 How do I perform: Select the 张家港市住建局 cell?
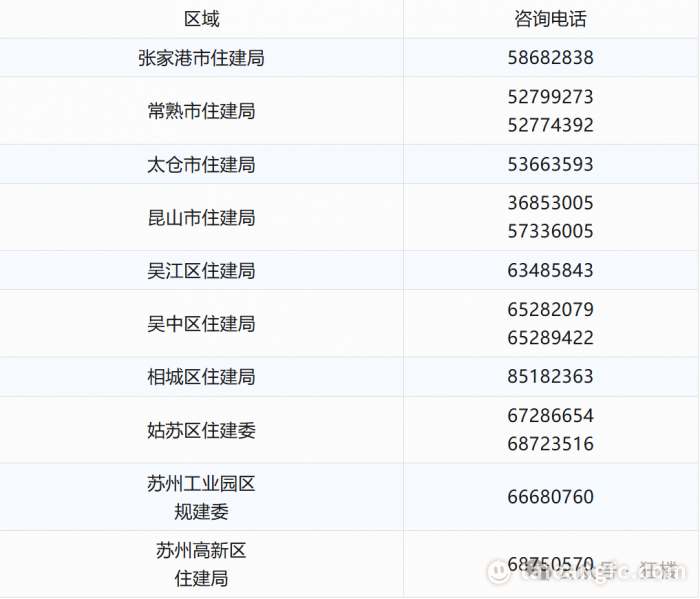201,58
